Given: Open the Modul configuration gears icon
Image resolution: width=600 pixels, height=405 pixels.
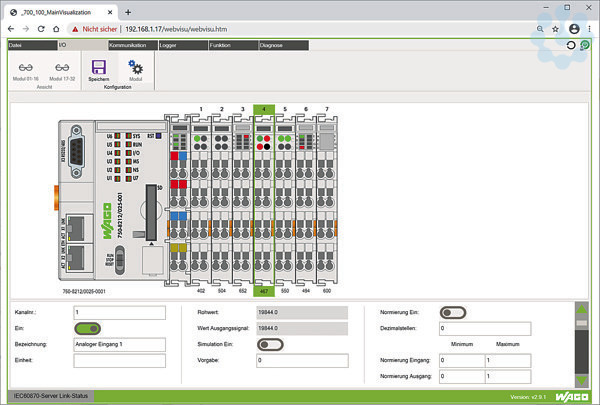Looking at the screenshot, I should (x=135, y=66).
